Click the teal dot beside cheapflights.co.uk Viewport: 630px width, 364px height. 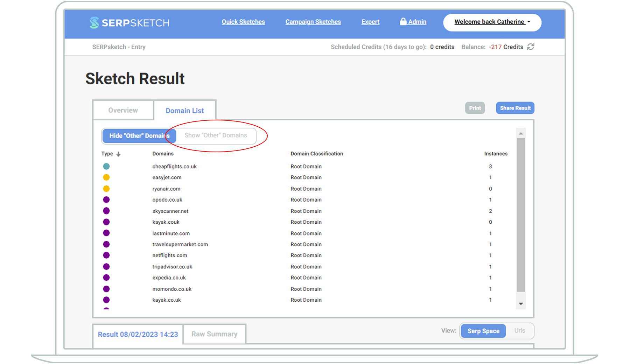point(106,167)
